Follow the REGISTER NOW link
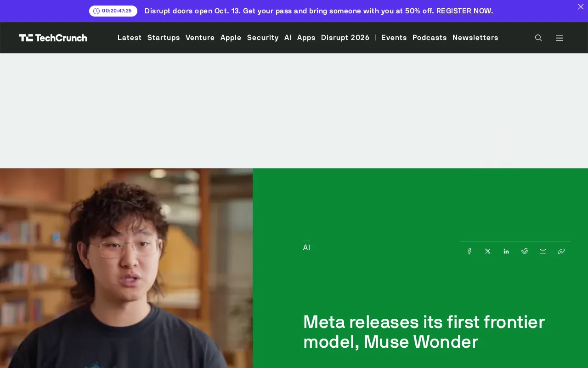This screenshot has width=588, height=368. point(465,11)
